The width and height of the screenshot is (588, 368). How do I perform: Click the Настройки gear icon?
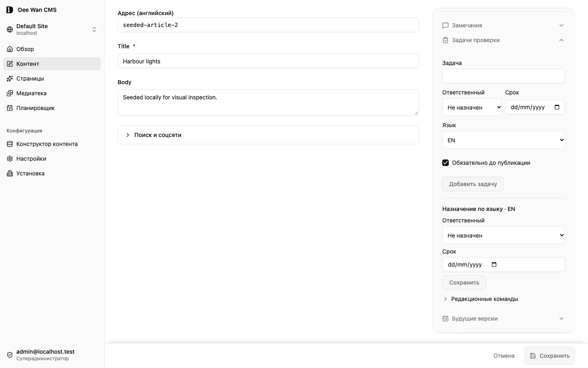(10, 159)
